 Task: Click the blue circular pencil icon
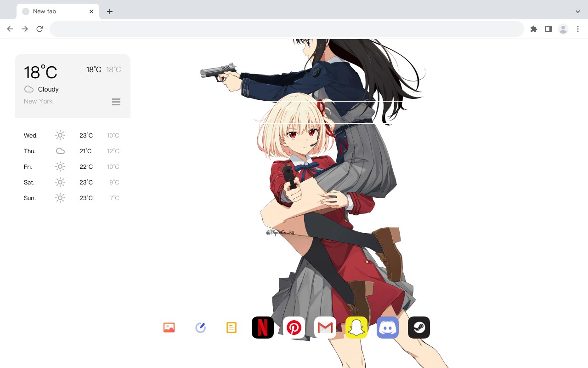(200, 328)
